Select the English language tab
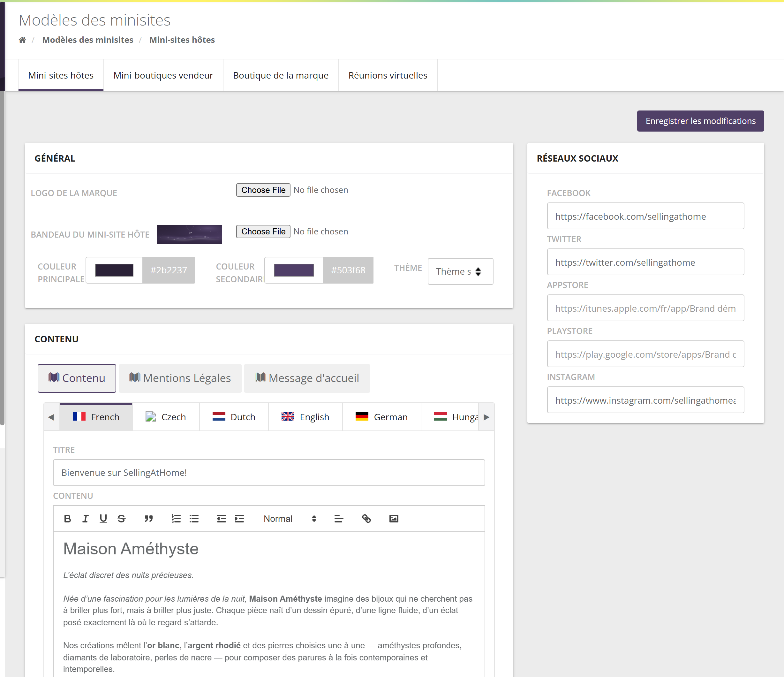The width and height of the screenshot is (784, 677). [305, 417]
